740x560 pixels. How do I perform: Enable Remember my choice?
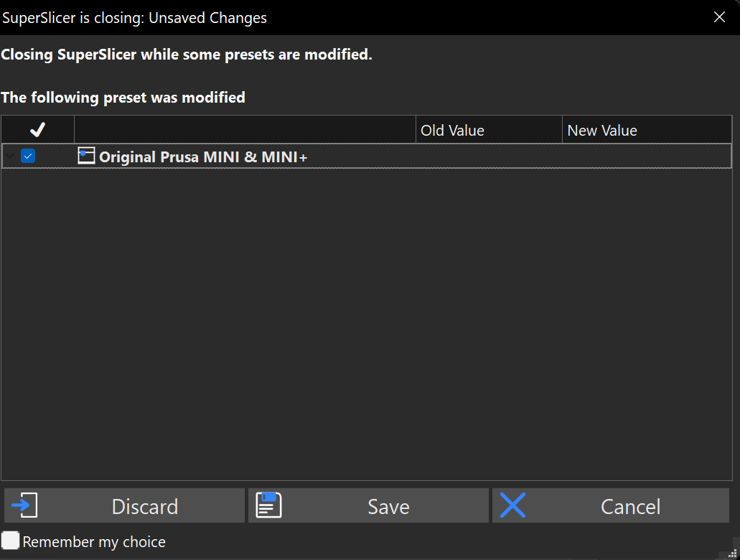(10, 541)
